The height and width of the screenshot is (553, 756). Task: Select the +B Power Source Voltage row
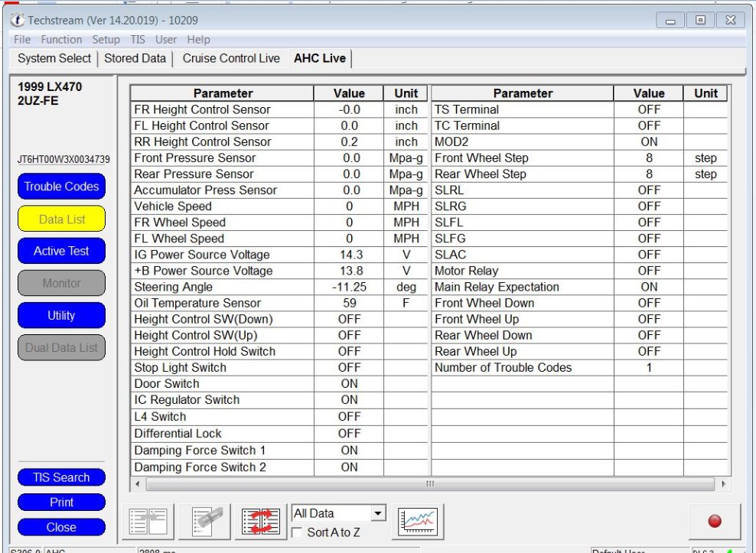279,271
